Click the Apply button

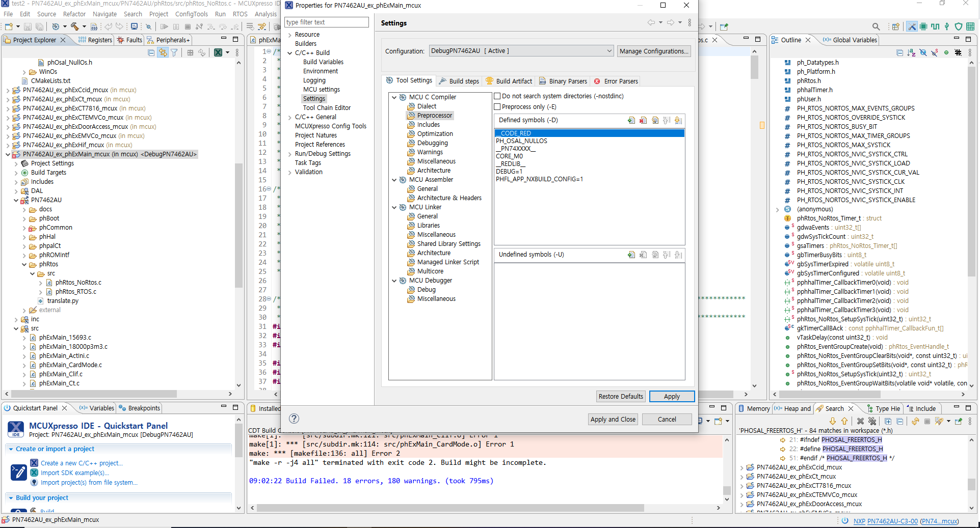672,396
